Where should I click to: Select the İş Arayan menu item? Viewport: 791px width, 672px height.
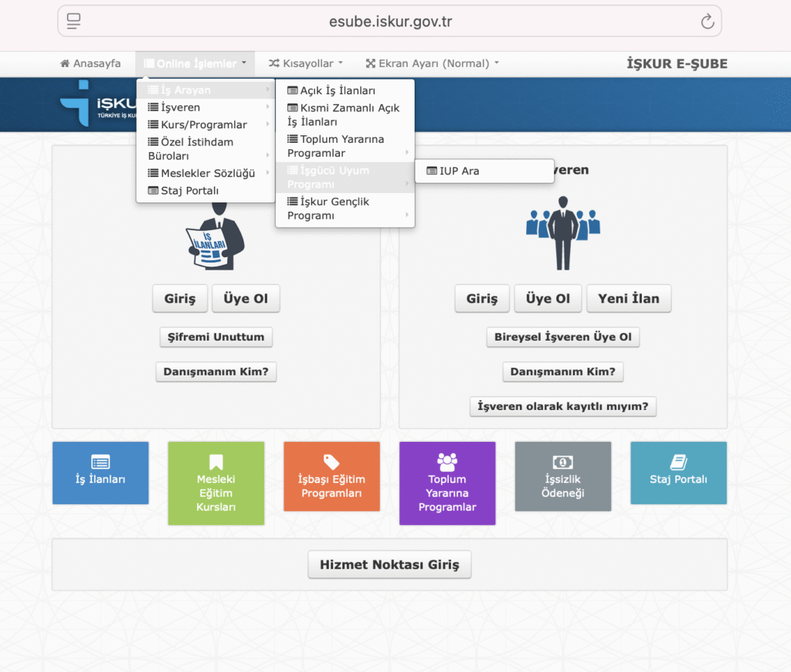coord(205,90)
